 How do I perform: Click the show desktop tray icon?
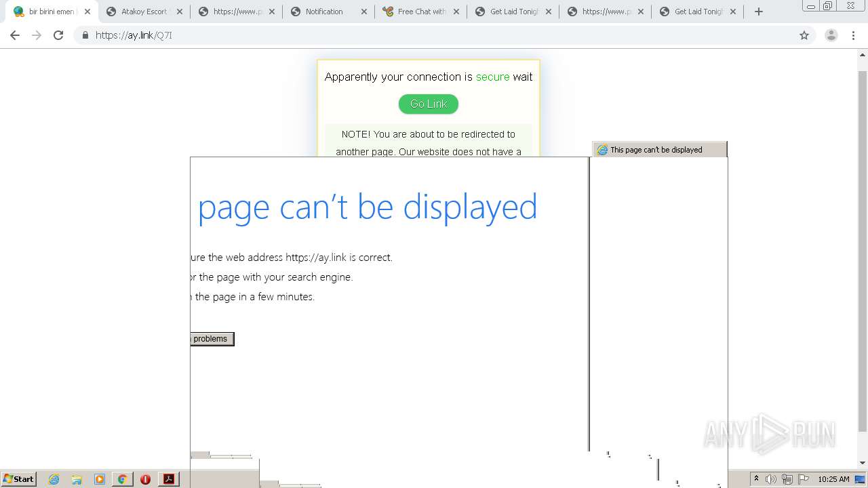861,479
